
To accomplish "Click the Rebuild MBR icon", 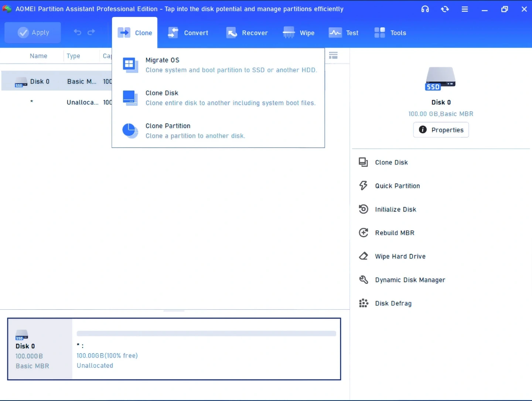I will point(364,232).
